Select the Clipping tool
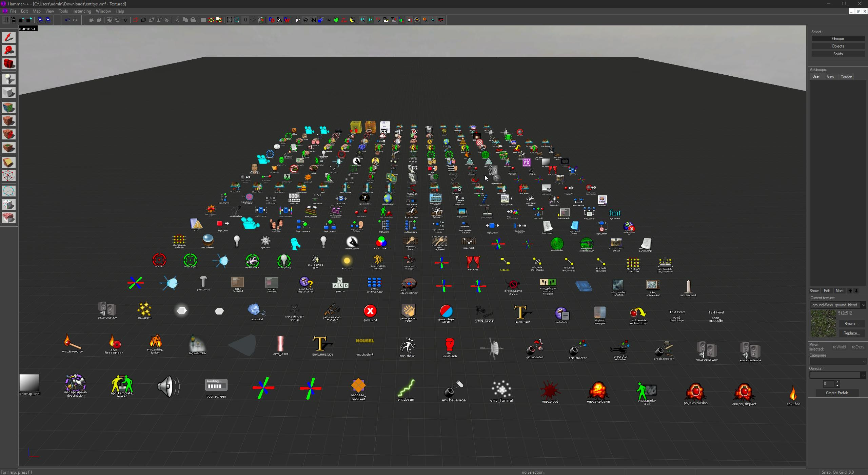868x475 pixels. tap(8, 162)
